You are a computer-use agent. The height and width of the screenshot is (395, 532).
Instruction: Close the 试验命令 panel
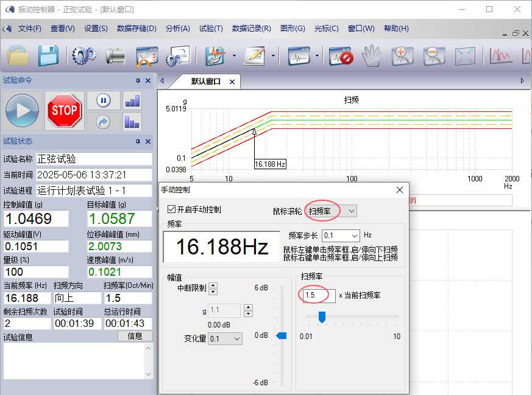[148, 80]
